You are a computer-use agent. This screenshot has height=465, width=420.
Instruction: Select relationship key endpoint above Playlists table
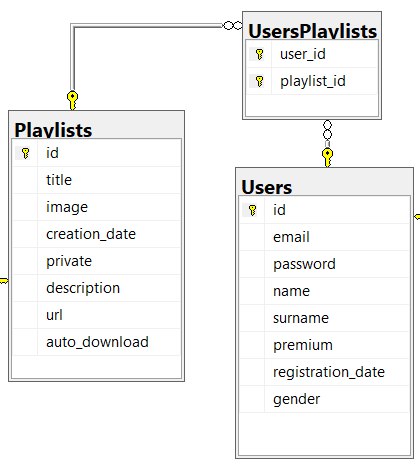(x=72, y=100)
